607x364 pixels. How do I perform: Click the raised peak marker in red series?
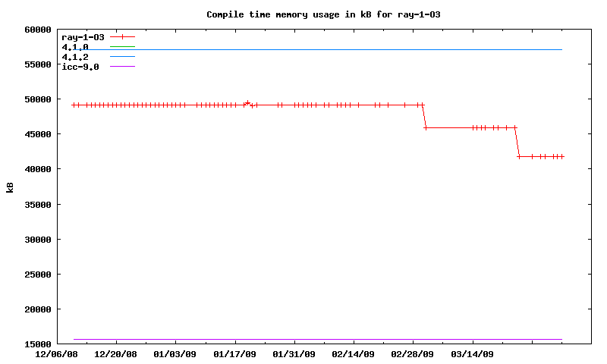click(247, 102)
